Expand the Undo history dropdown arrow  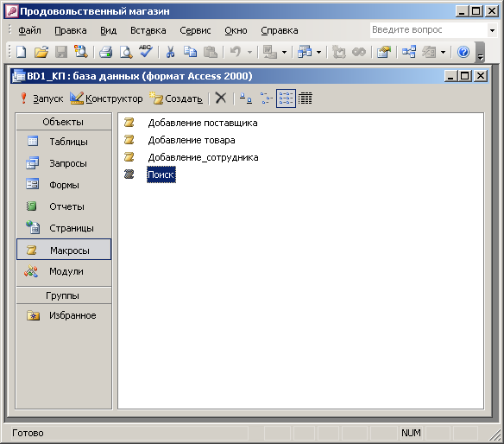[249, 52]
